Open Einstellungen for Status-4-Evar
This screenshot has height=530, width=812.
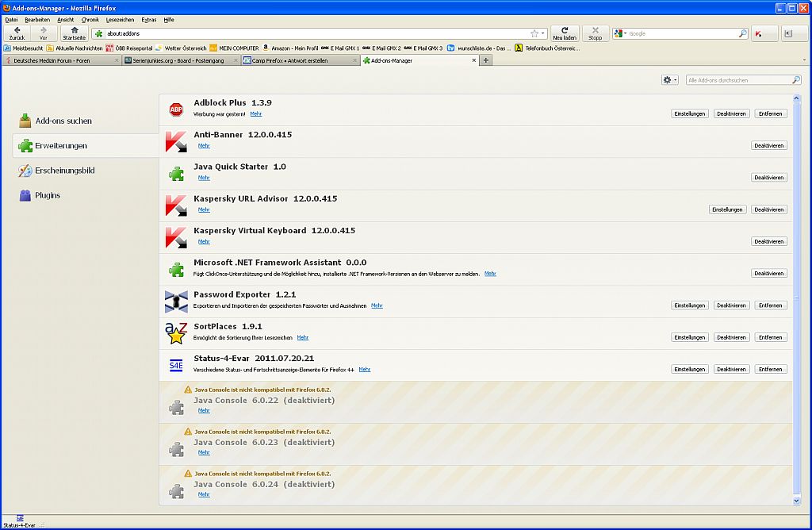[x=689, y=369]
